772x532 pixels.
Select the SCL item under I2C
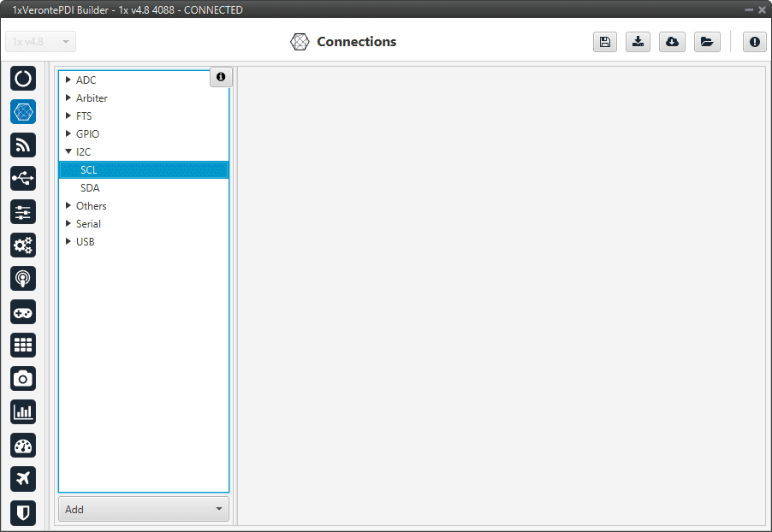(144, 170)
